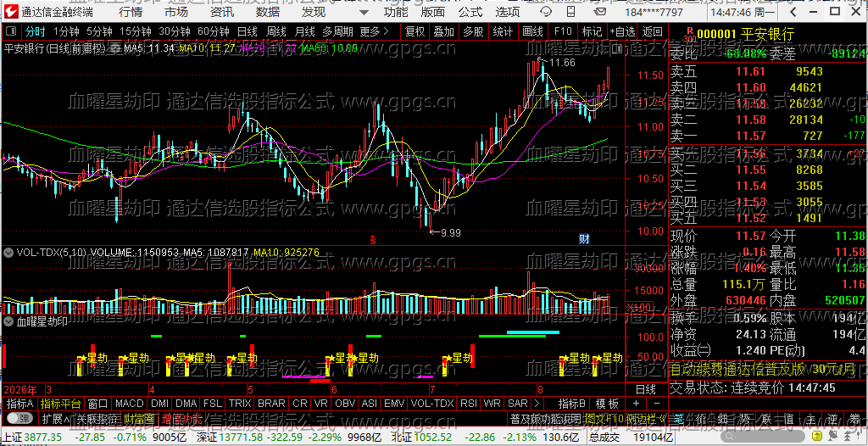Expand more indicators arrow after SAR
This screenshot has width=868, height=446.
coord(537,404)
